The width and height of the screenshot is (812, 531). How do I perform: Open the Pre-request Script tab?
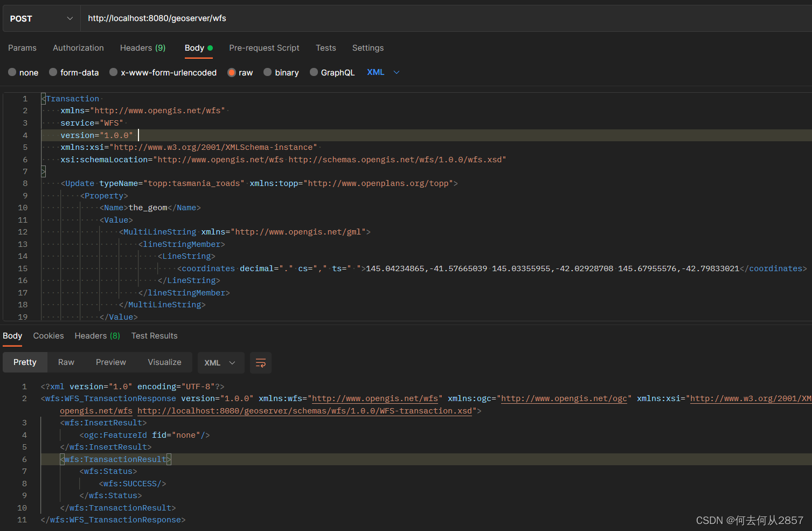pos(264,48)
